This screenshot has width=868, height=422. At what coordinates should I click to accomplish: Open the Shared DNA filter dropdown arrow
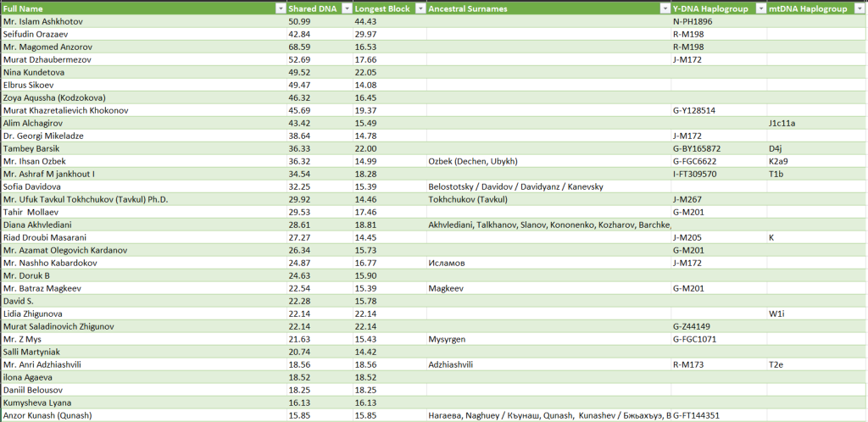[346, 8]
